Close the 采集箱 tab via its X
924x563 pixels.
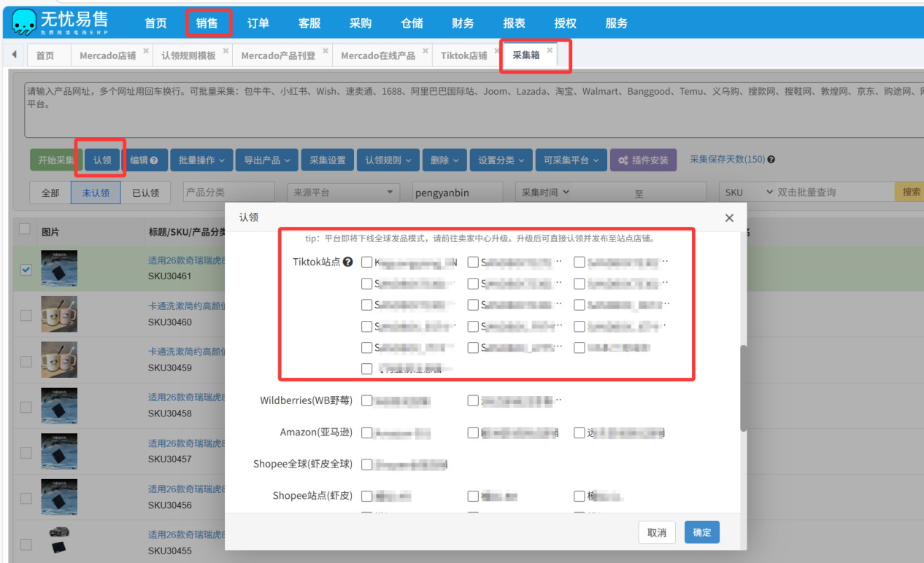tap(550, 50)
